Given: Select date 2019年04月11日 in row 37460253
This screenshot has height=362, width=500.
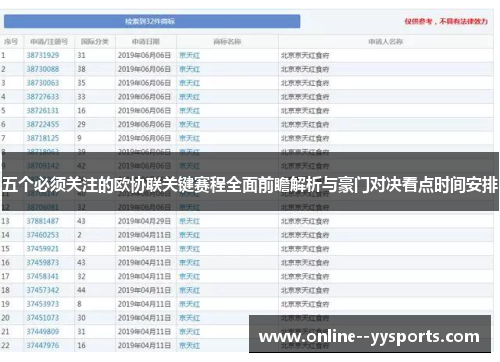Looking at the screenshot, I should [x=144, y=235].
